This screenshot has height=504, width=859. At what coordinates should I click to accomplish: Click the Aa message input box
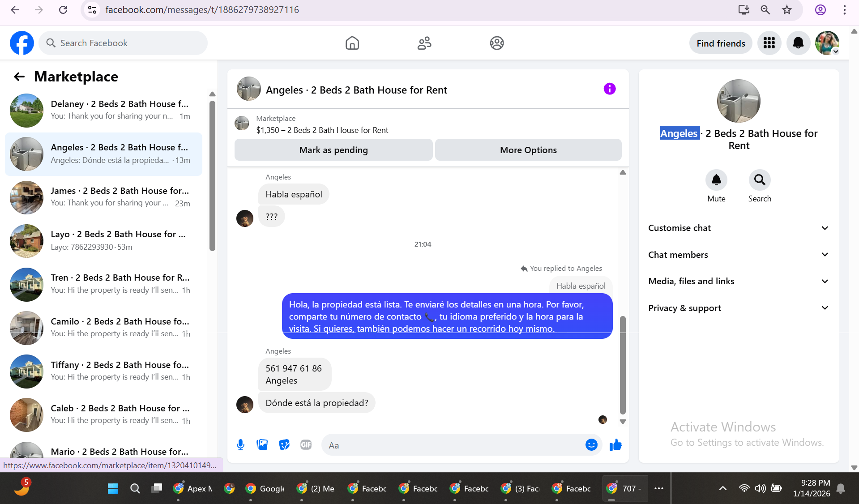click(x=452, y=445)
